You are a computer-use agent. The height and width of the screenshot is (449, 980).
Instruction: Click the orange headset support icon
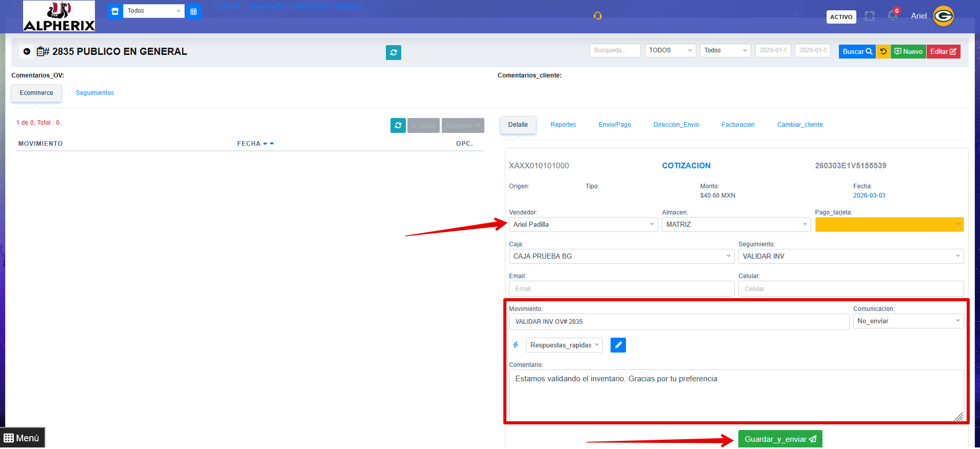[598, 16]
